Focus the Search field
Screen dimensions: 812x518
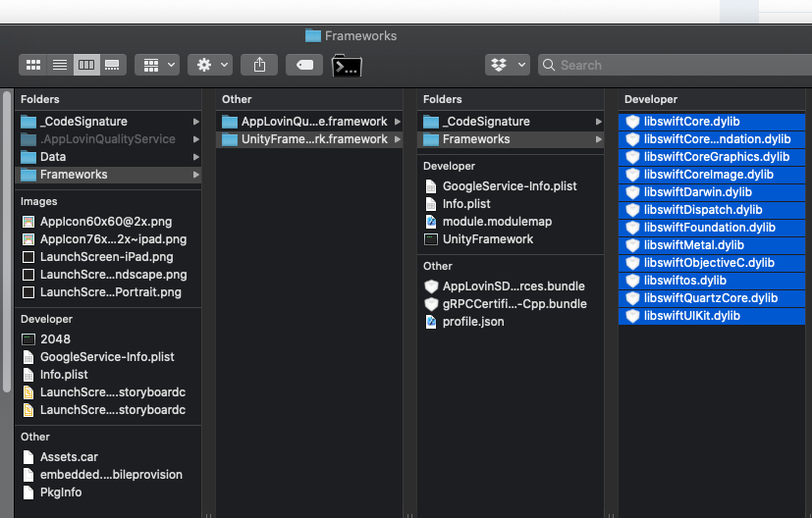[x=675, y=65]
